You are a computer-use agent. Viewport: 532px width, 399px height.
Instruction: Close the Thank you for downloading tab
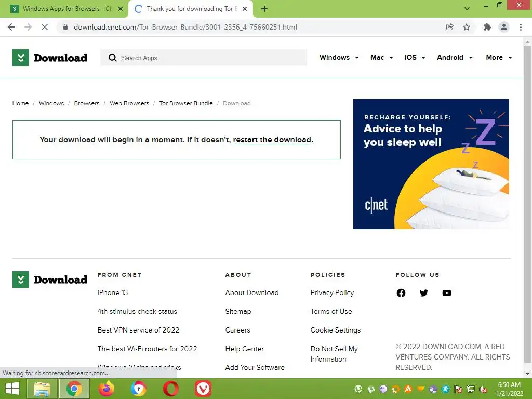pos(245,9)
